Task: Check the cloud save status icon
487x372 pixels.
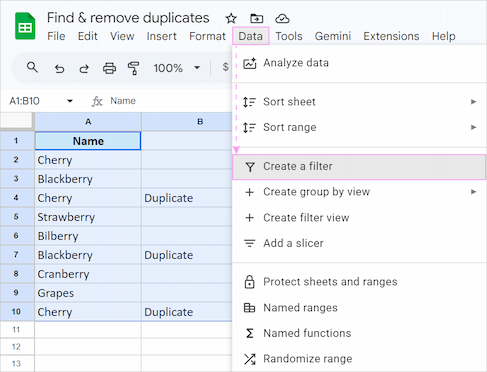Action: coord(282,18)
